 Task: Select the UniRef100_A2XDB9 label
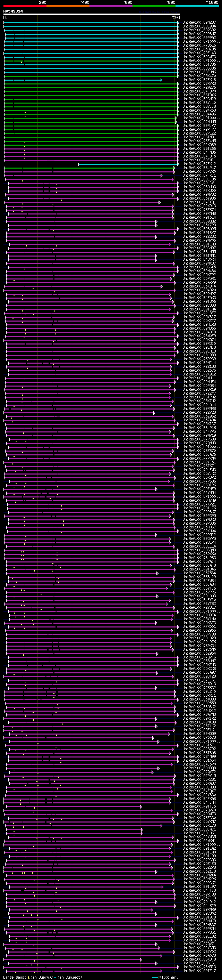click(199, 145)
